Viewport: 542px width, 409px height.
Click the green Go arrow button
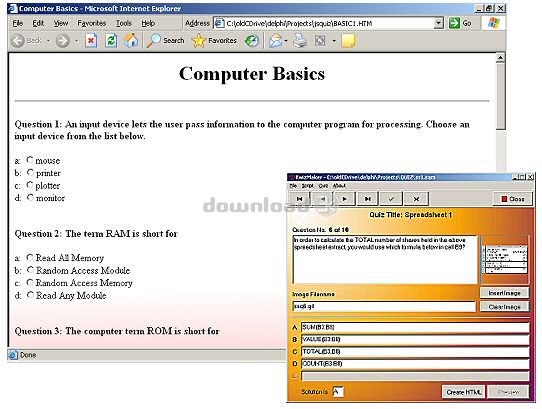click(x=454, y=23)
